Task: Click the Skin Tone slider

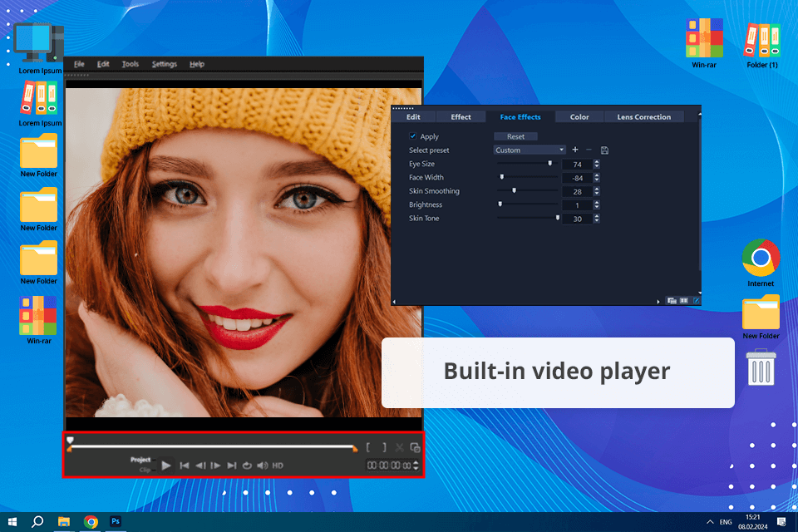Action: (528, 218)
